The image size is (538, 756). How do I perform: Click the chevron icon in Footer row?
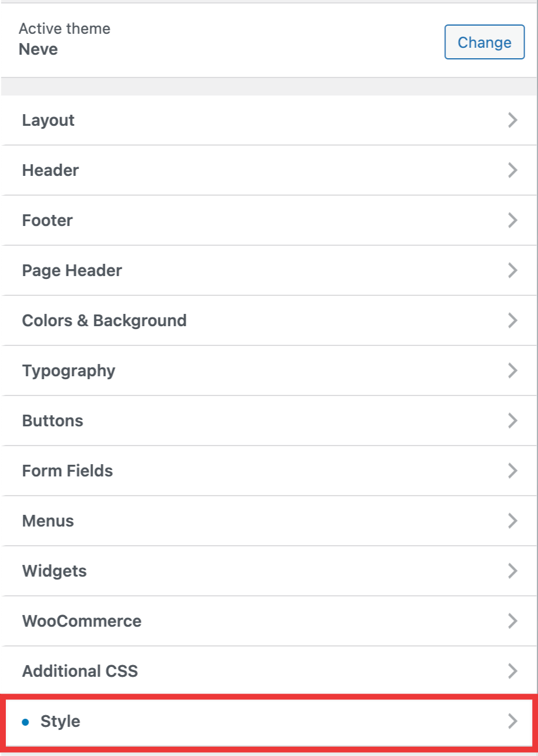(x=512, y=220)
